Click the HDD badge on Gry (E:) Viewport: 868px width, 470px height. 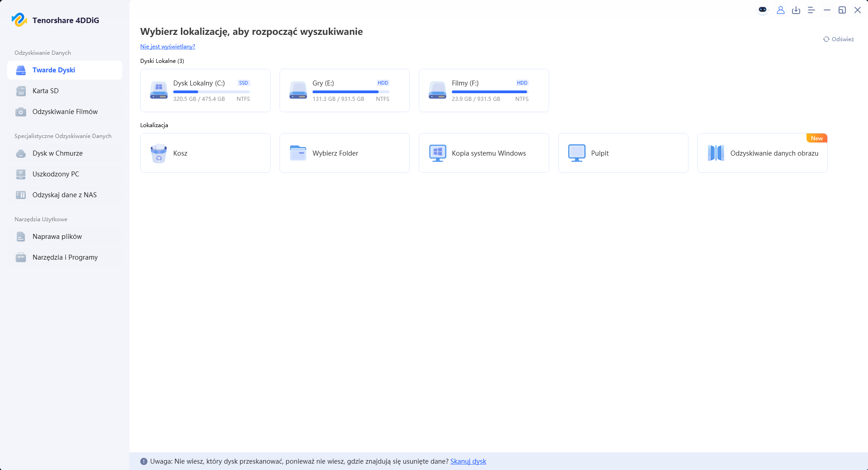tap(383, 83)
